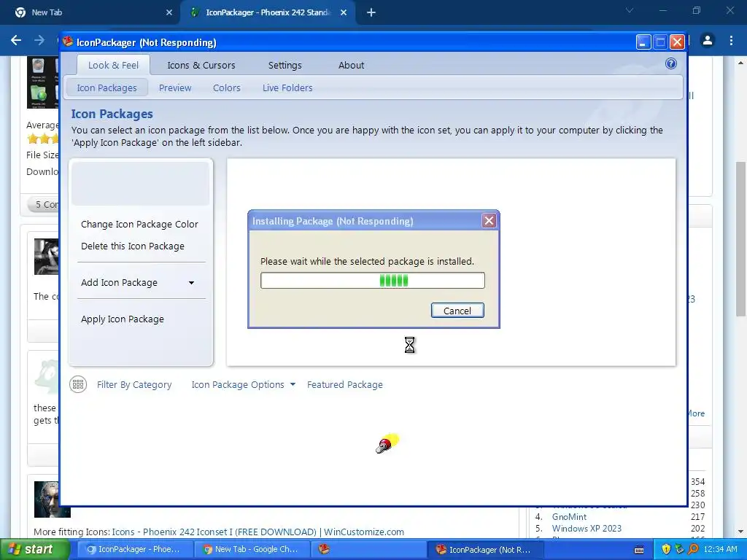
Task: Click the browser page vertical scrollbar
Action: pos(741,238)
